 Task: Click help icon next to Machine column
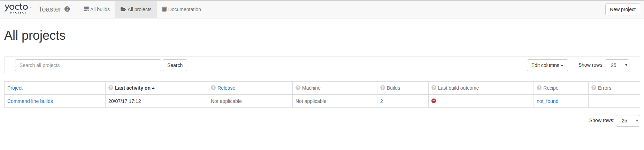(x=298, y=88)
